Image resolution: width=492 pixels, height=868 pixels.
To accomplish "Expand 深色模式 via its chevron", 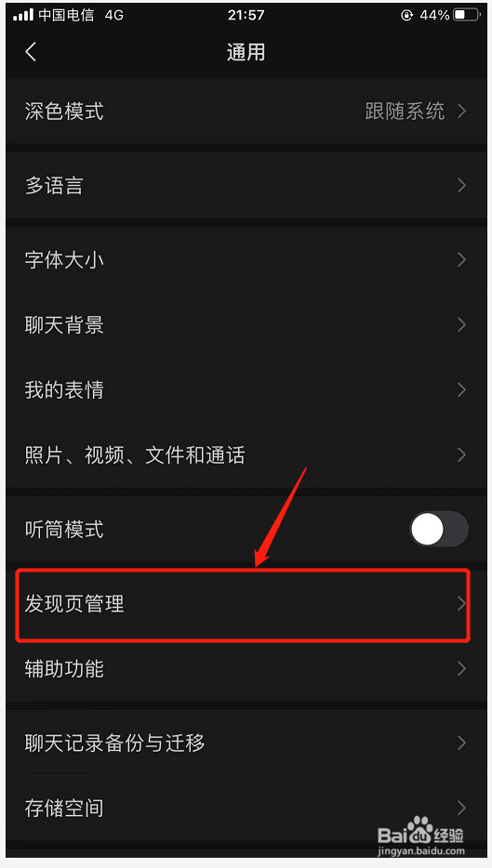I will [461, 112].
